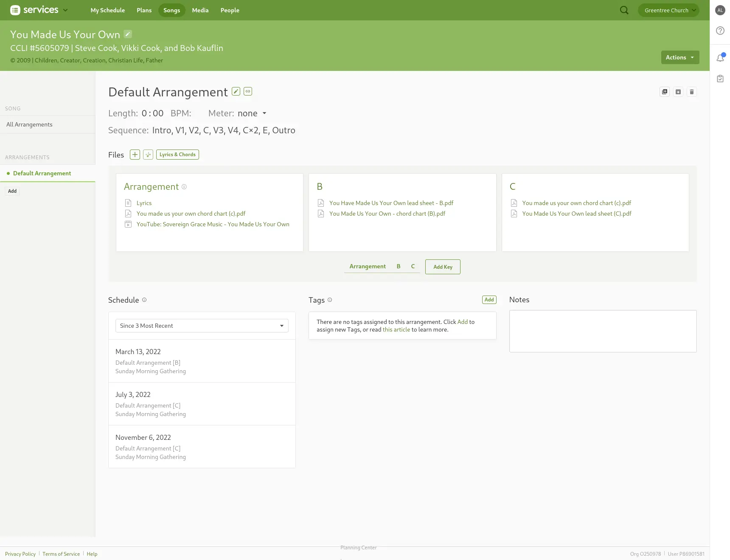The width and height of the screenshot is (730, 560).
Task: Open You Made Us Your Own lead sheet (C).pdf
Action: pos(577,214)
